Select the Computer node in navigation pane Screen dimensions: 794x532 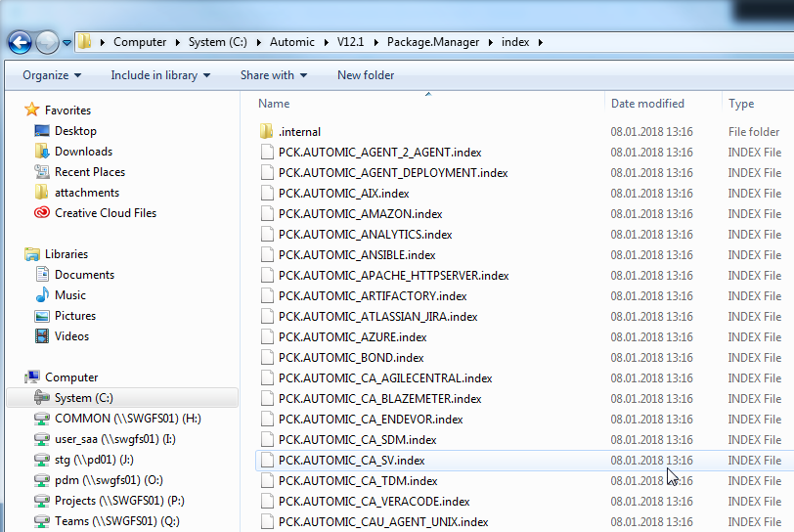click(x=70, y=377)
